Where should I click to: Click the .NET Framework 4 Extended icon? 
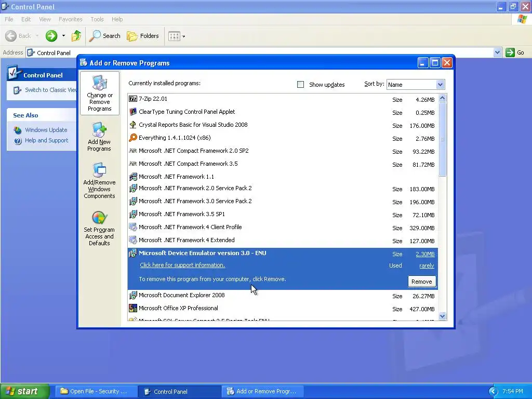(133, 240)
